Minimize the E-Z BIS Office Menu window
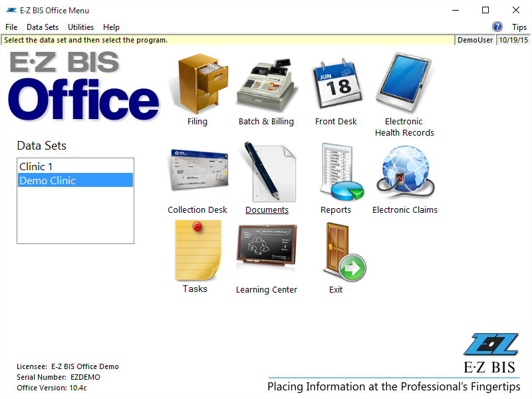 456,10
